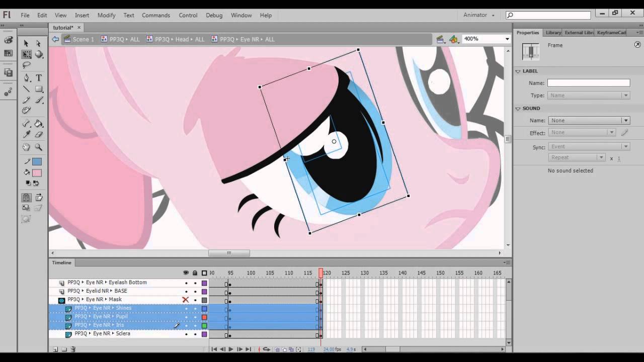Open the Swatches panel grid icon
This screenshot has height=362, width=644.
(x=8, y=53)
